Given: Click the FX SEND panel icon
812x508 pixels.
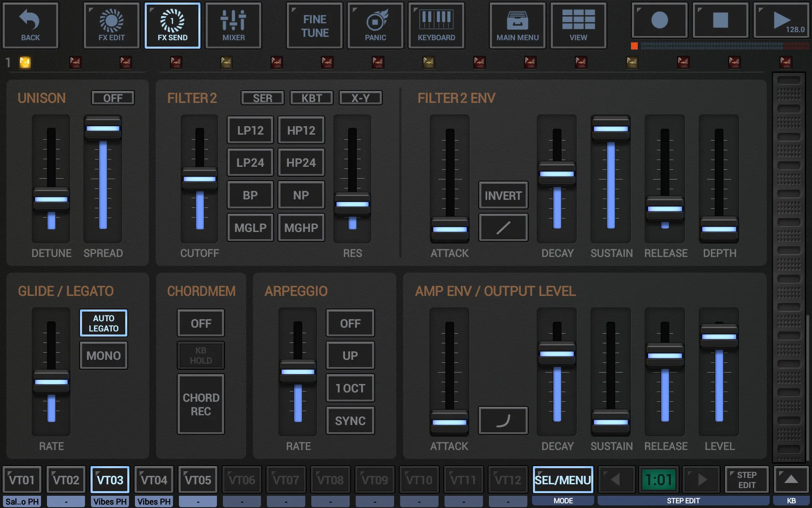Looking at the screenshot, I should pyautogui.click(x=172, y=24).
